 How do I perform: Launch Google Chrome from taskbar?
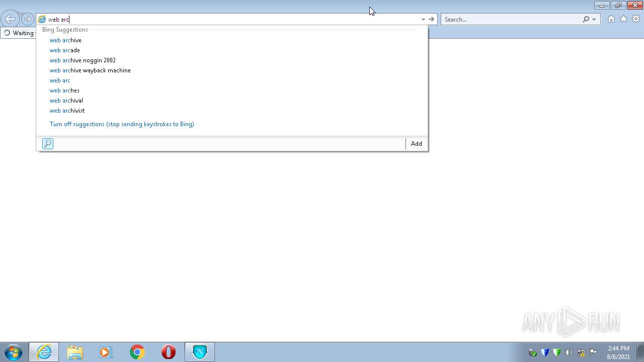point(137,352)
